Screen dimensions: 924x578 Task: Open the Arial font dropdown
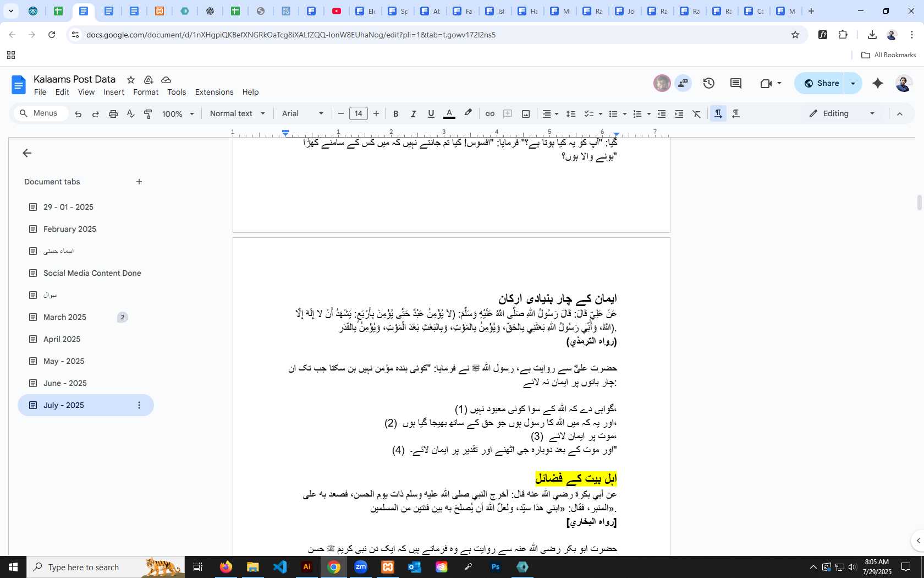point(302,114)
